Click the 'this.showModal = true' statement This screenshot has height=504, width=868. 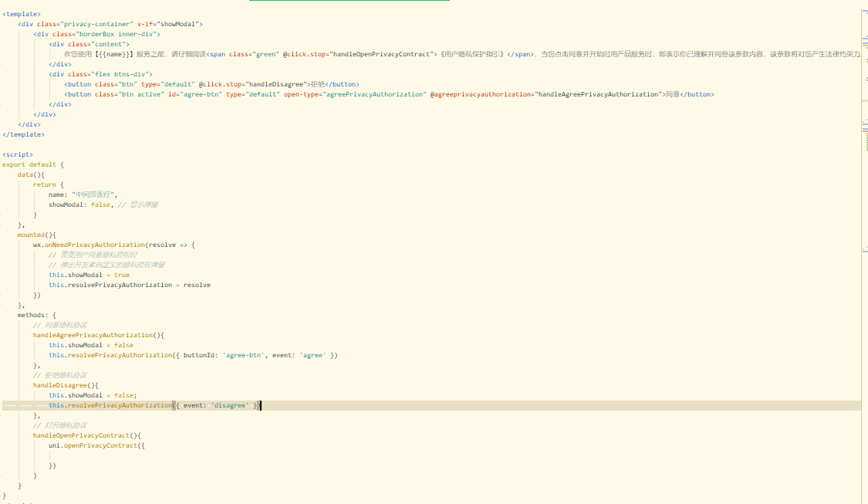(x=90, y=275)
